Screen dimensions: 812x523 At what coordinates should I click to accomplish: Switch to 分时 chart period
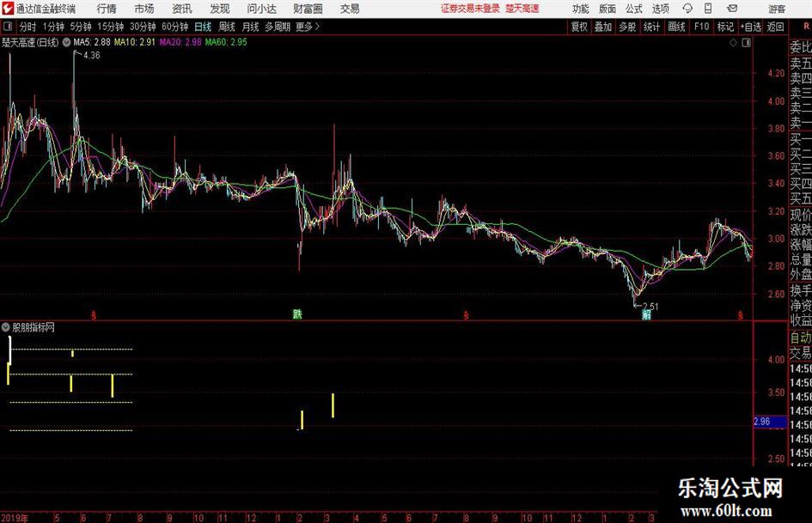click(x=28, y=27)
